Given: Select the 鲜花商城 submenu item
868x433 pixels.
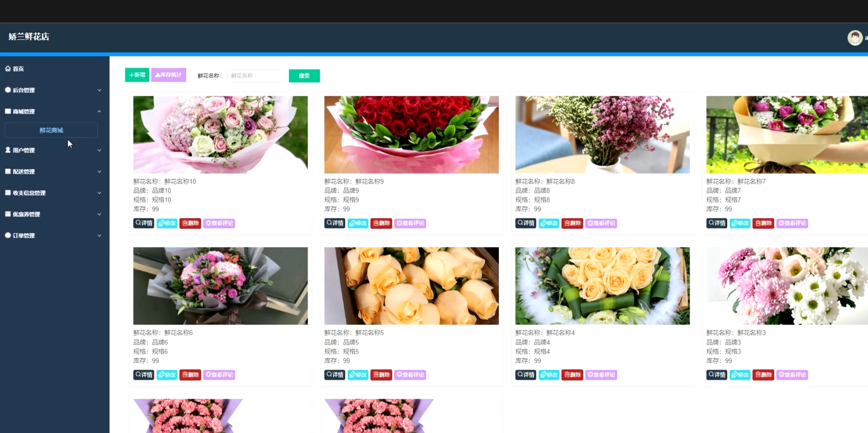Looking at the screenshot, I should click(51, 130).
